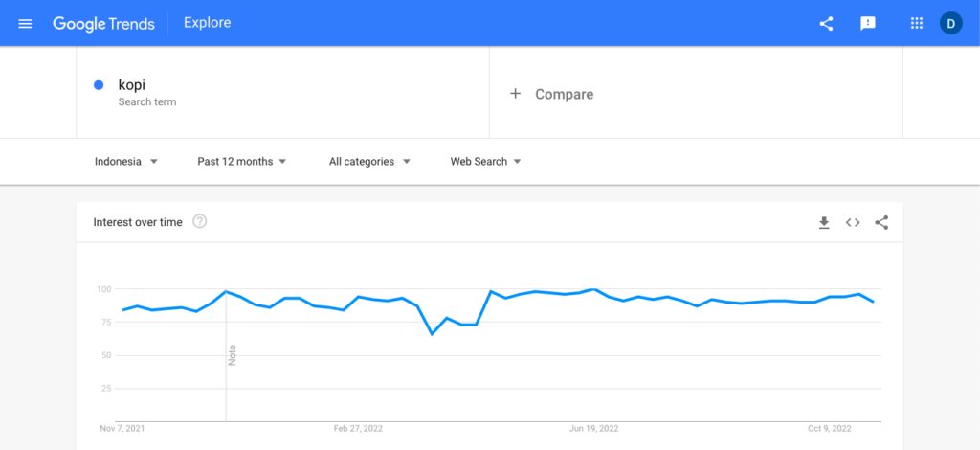
Task: Open the embed code icon
Action: (853, 222)
